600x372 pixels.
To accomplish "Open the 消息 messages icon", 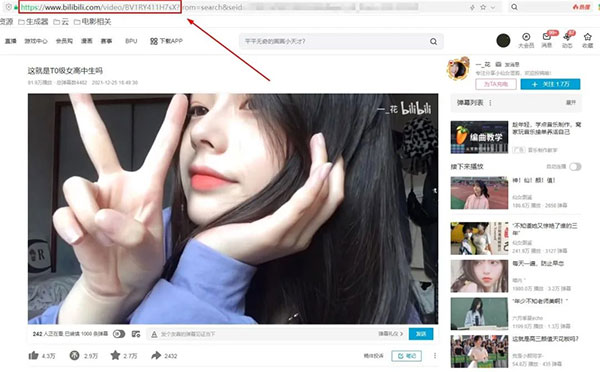I will click(546, 37).
